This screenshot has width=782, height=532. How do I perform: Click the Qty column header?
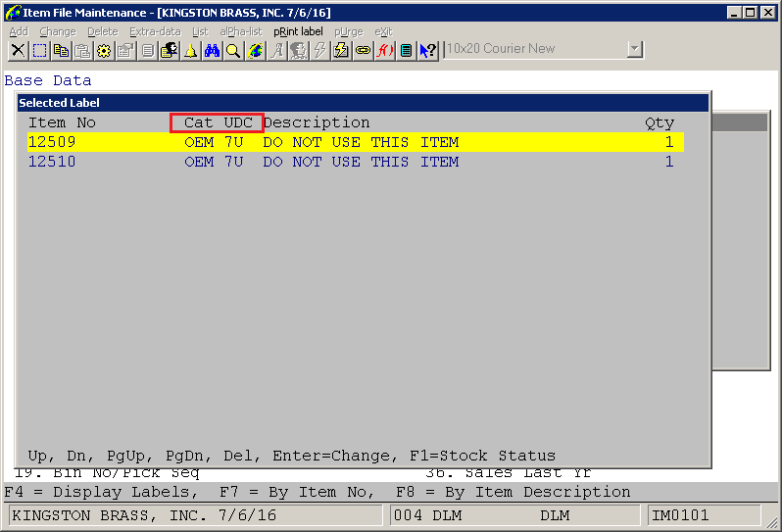click(x=660, y=123)
